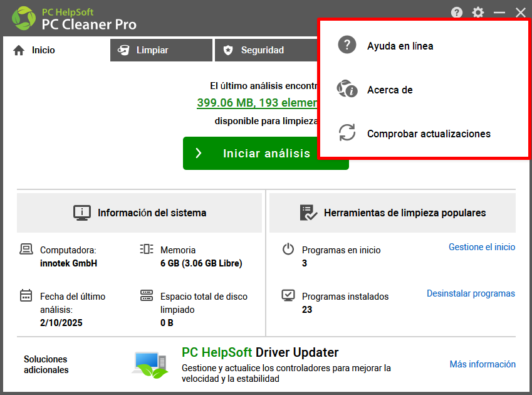
Task: Select Comprobar actualizaciones menu entry
Action: pyautogui.click(x=424, y=133)
